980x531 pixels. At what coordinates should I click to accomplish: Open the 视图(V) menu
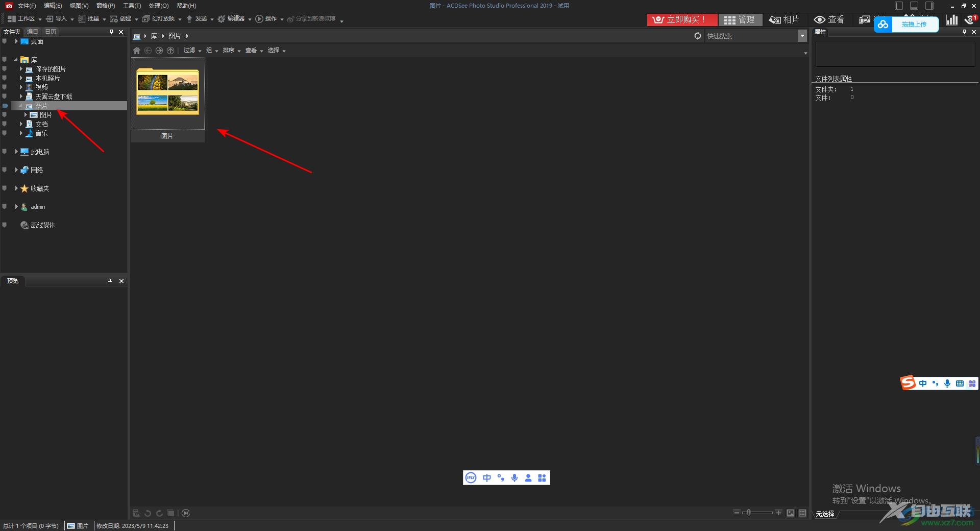pos(79,6)
